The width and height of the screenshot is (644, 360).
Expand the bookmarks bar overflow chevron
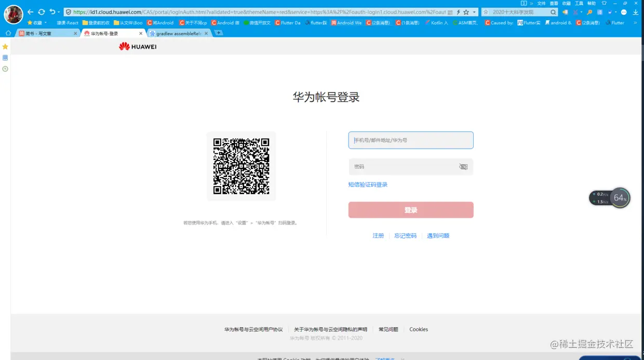[635, 23]
